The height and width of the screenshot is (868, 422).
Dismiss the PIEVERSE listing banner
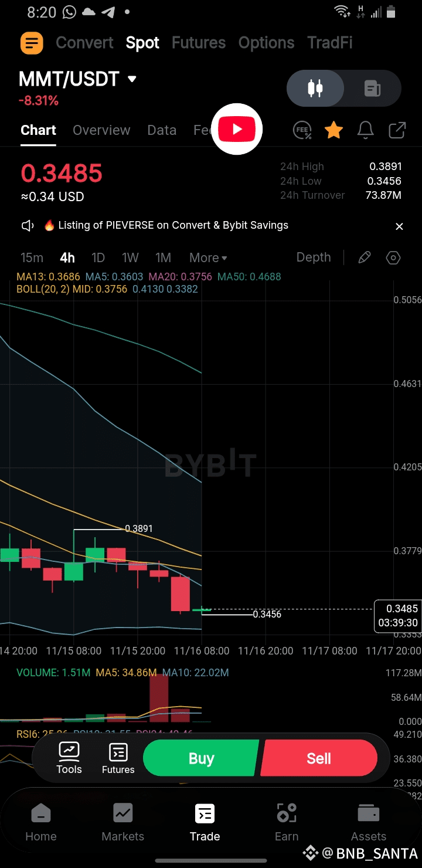point(399,226)
